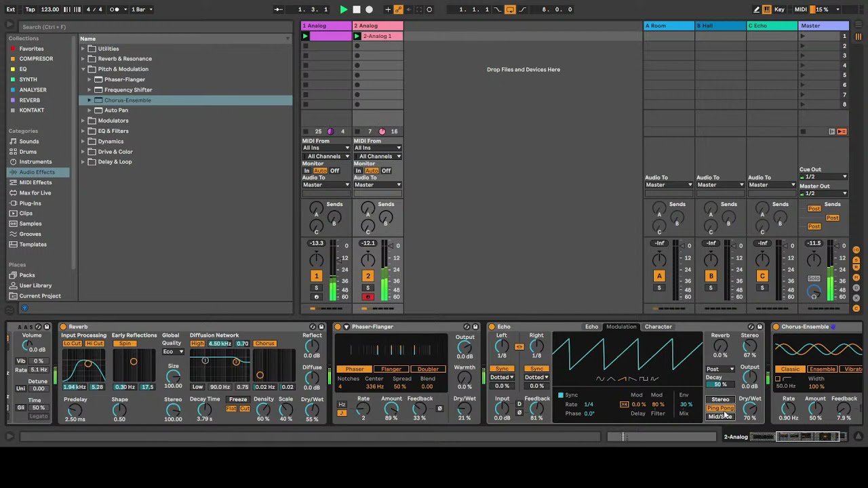Toggle the computer MIDI keyboard icon

click(767, 9)
